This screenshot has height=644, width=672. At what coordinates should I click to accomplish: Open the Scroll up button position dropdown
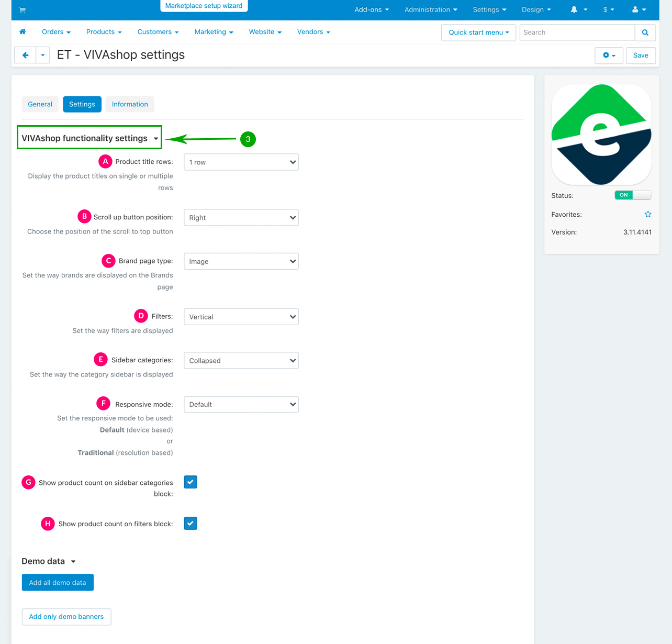[241, 218]
